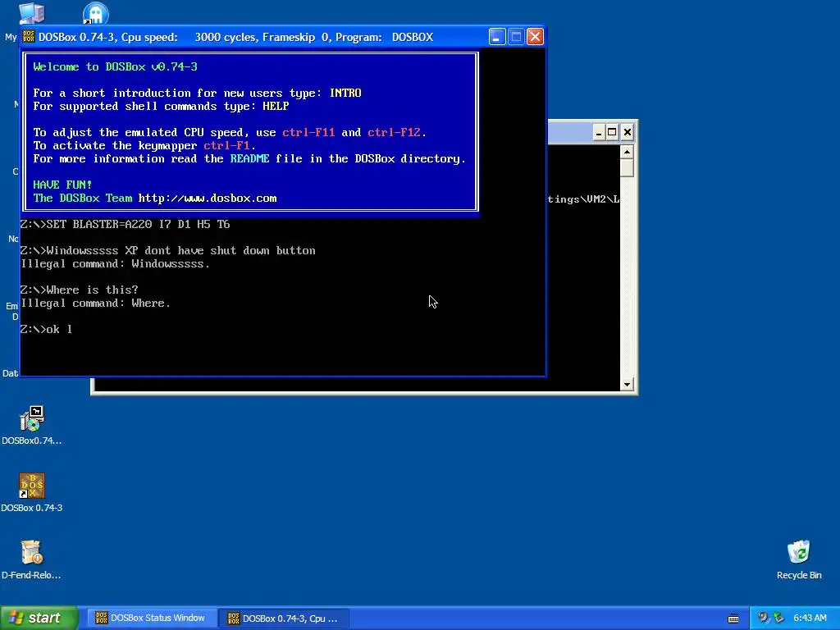Maximize the DOSBox Status Window behind
840x630 pixels.
pos(612,132)
